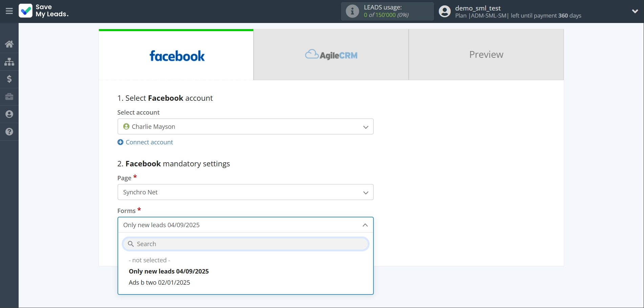Choose the '- not selected -' option
The width and height of the screenshot is (644, 308).
[149, 260]
